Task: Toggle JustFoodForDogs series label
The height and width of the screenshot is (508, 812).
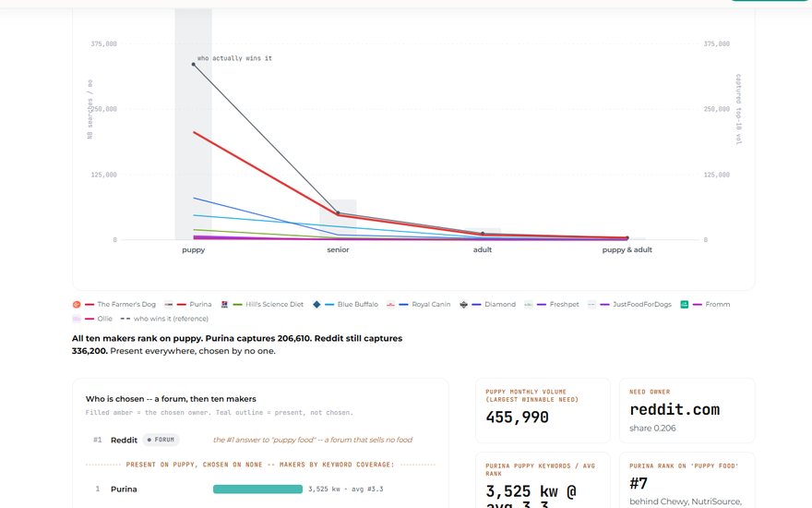Action: 642,304
